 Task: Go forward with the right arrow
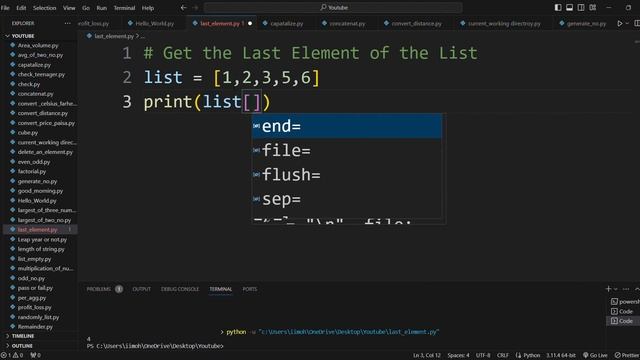coord(196,7)
